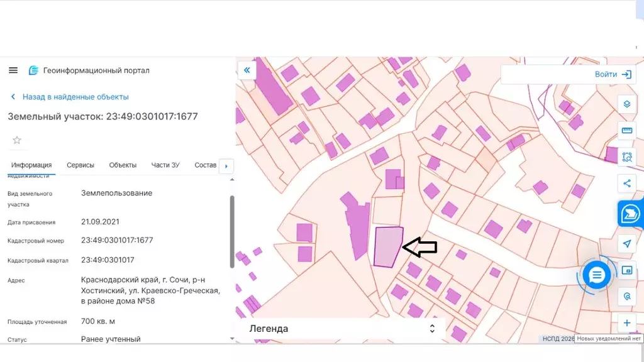Open the map layers panel
Image resolution: width=644 pixels, height=362 pixels.
point(626,103)
